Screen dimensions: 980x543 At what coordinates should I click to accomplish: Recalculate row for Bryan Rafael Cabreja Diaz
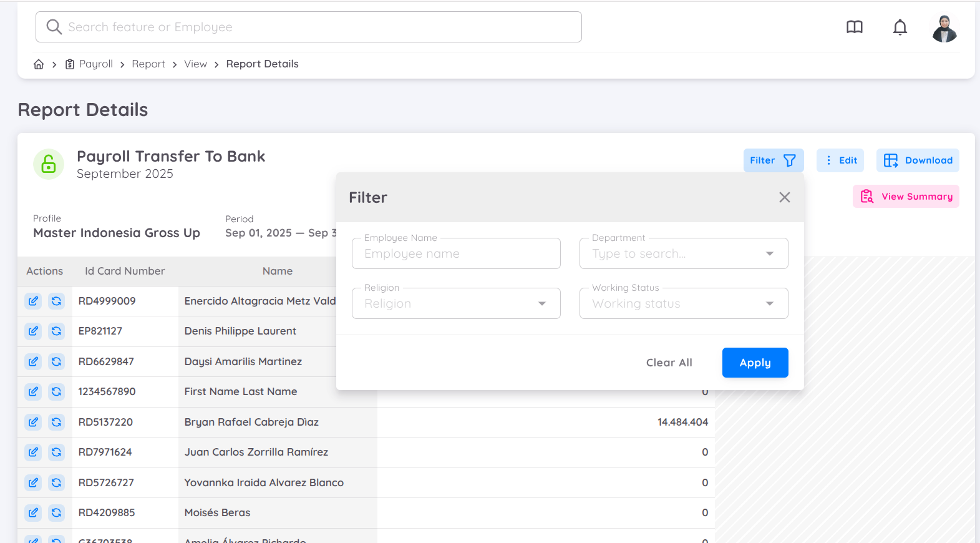click(56, 422)
